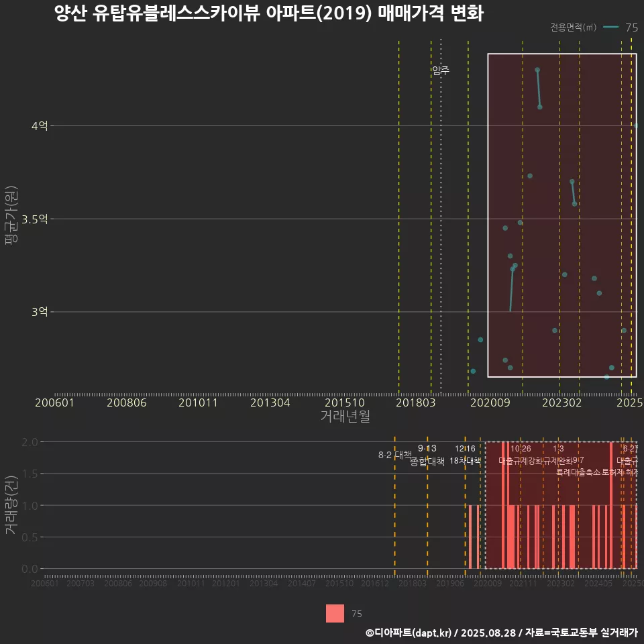The image size is (644, 644).
Task: Click '201612' on the volume chart axis
Action: [374, 583]
